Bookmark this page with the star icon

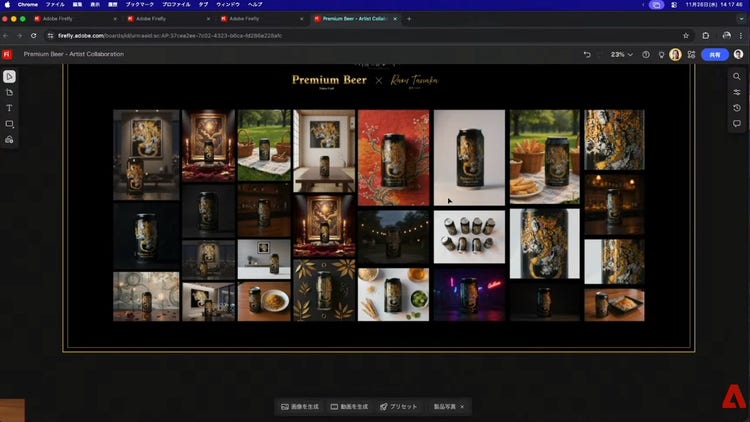pos(686,35)
